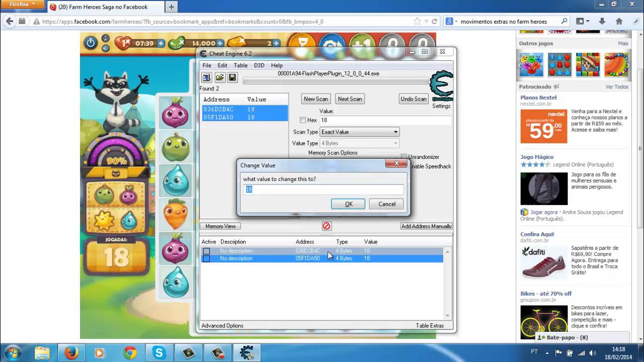This screenshot has width=644, height=362.
Task: Click the red no-entry clear list icon
Action: pos(327,226)
